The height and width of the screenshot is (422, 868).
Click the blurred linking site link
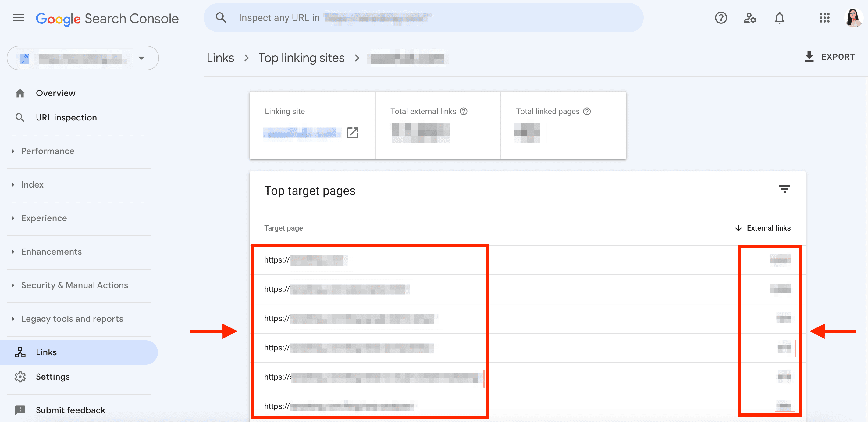pos(302,133)
